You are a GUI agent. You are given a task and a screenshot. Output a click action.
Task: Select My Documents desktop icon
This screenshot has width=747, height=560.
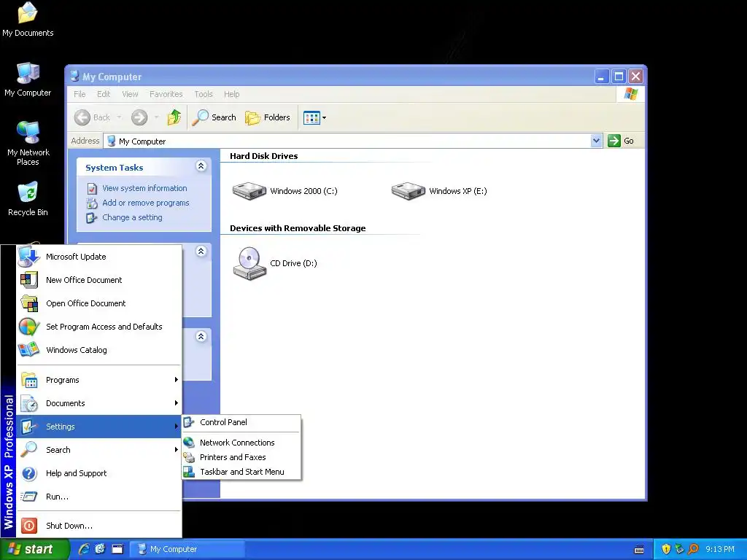pos(28,20)
